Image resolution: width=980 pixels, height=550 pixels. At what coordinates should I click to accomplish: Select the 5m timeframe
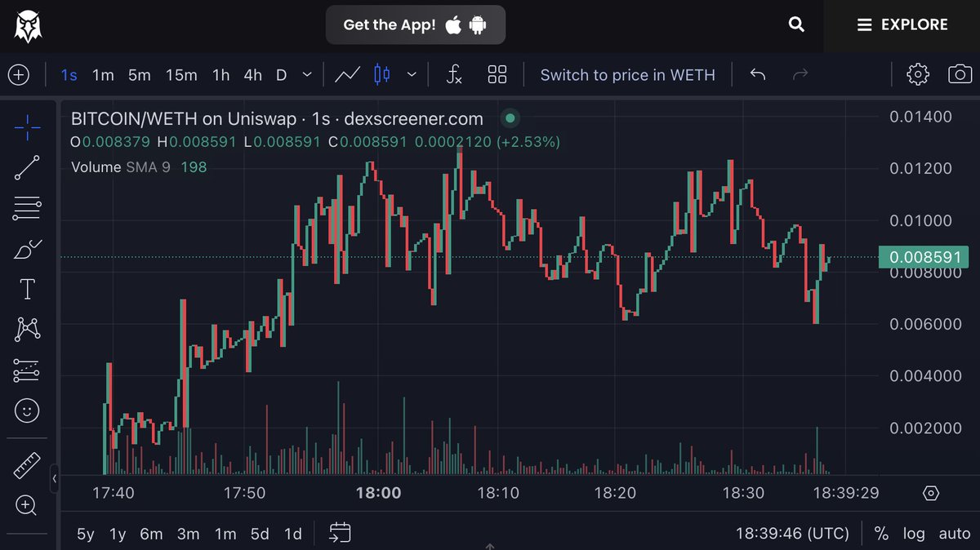[x=140, y=75]
